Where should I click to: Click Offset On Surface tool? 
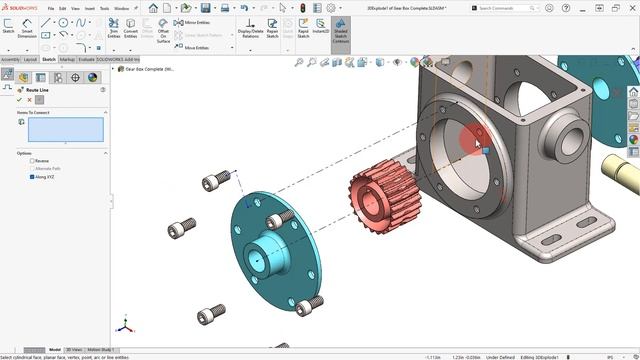[163, 31]
